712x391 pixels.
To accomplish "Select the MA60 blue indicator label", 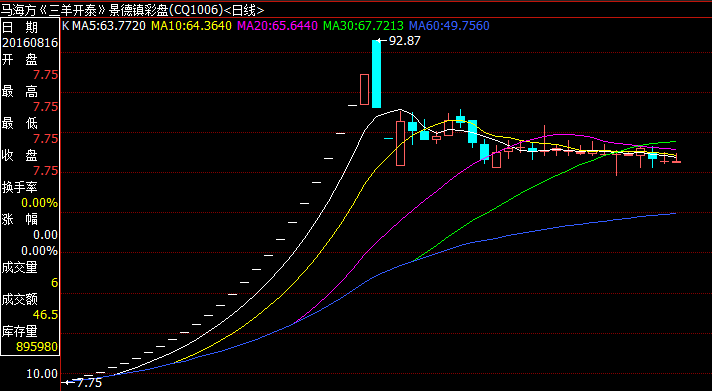I will 450,25.
